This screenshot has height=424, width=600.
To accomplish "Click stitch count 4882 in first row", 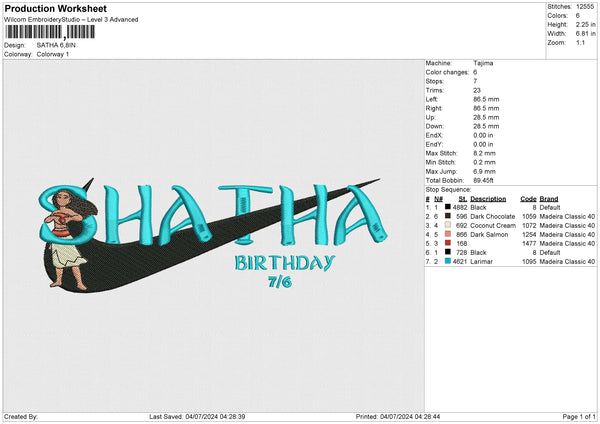I will [460, 207].
